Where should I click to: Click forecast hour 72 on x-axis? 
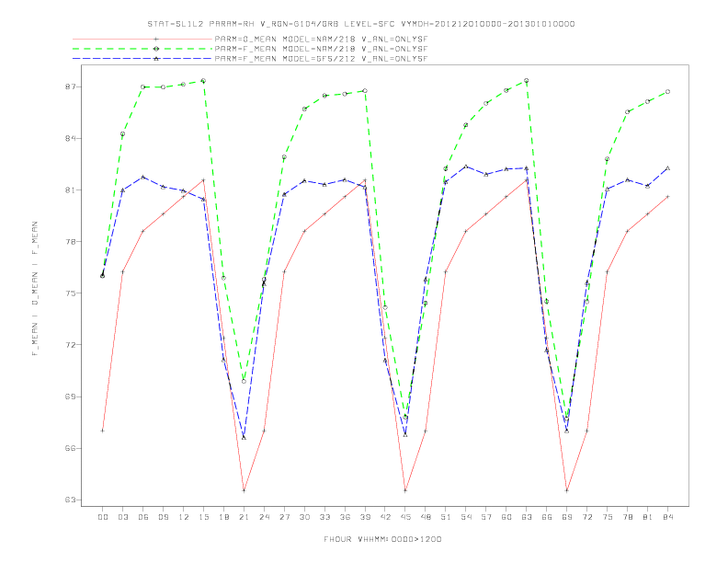tap(587, 517)
